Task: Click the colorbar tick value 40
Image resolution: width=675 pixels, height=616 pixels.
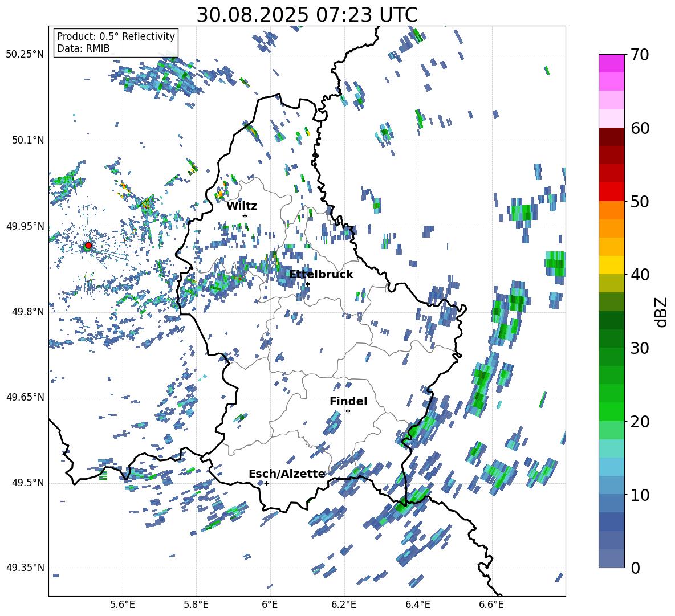Action: [x=640, y=275]
